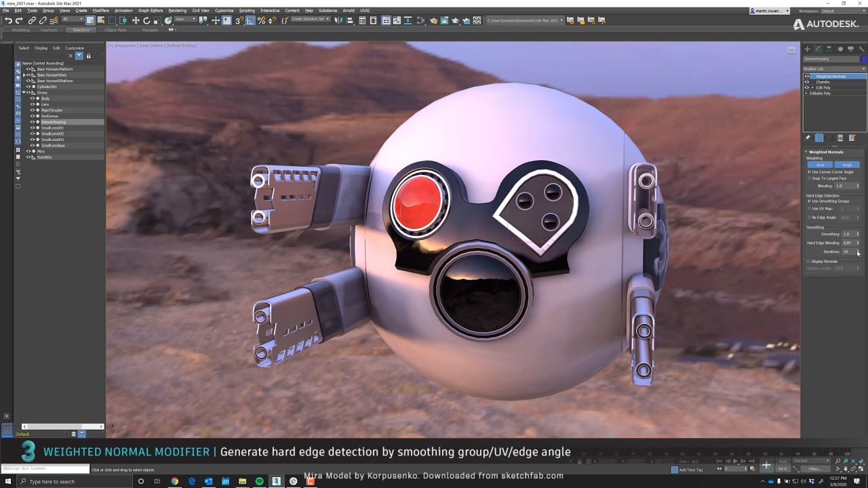This screenshot has width=868, height=488.
Task: Open Scene Explorer Customize menu
Action: (75, 48)
